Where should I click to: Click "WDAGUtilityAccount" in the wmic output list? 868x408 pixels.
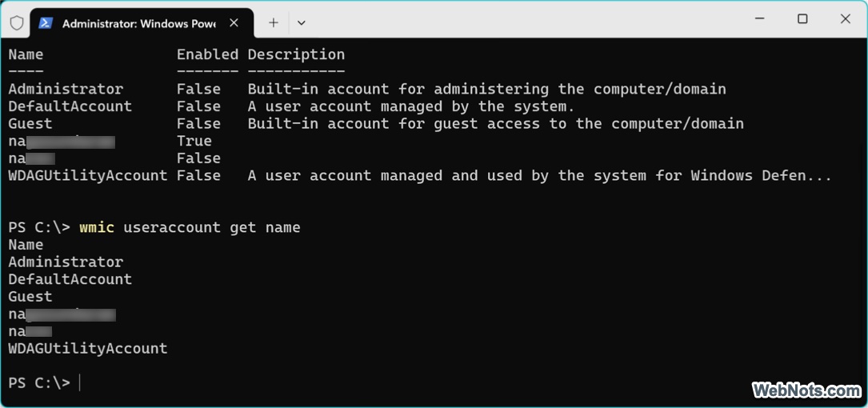coord(88,348)
